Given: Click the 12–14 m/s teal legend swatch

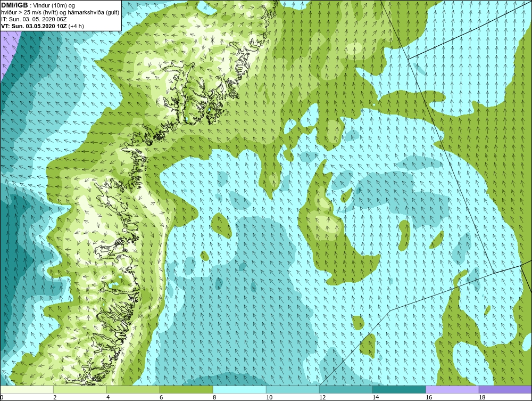Looking at the screenshot, I should pyautogui.click(x=346, y=389).
